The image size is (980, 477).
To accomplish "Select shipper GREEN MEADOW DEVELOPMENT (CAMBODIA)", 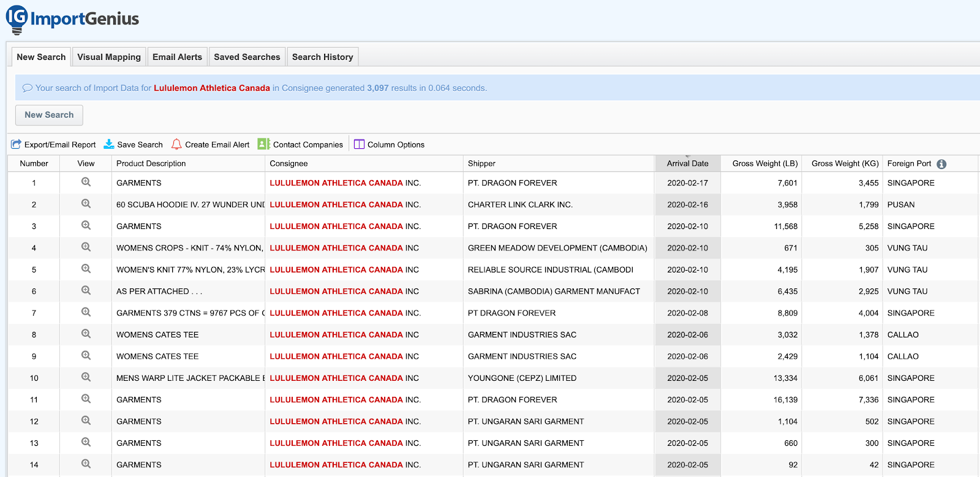I will [x=557, y=248].
